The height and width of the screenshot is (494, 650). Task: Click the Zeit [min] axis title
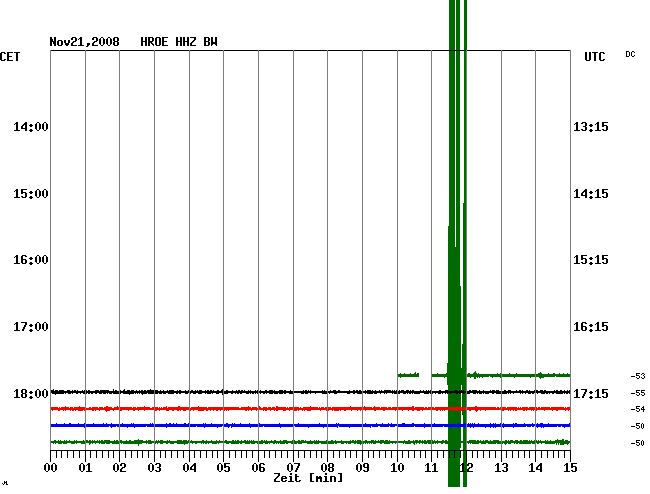(x=308, y=478)
